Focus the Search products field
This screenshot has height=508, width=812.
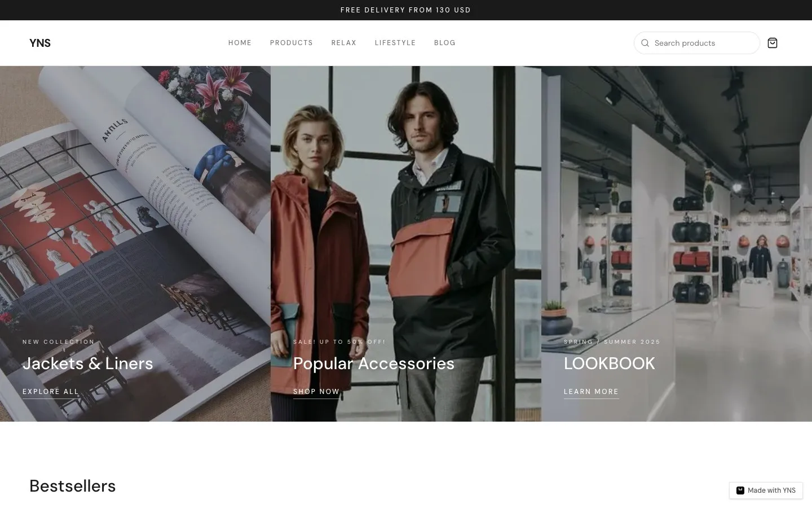[x=697, y=43]
